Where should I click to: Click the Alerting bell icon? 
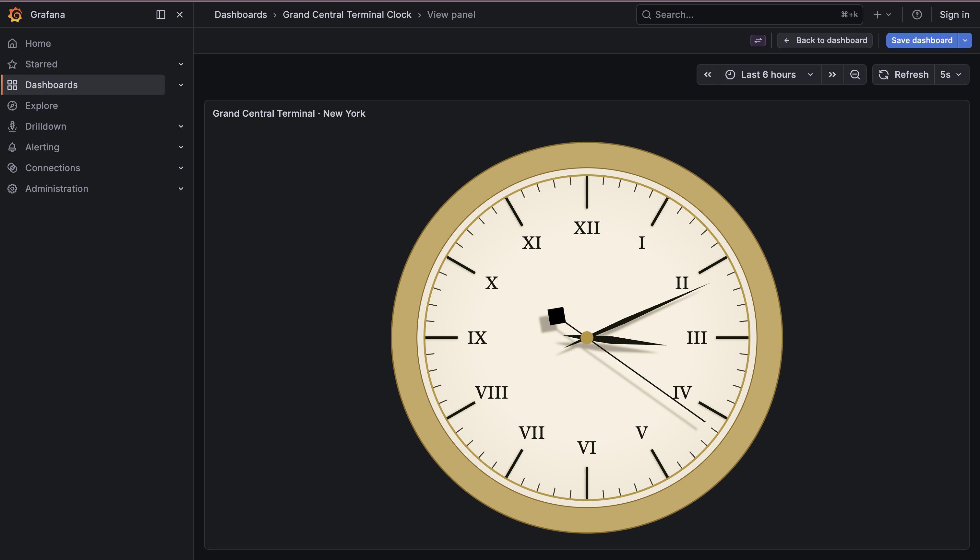click(12, 147)
